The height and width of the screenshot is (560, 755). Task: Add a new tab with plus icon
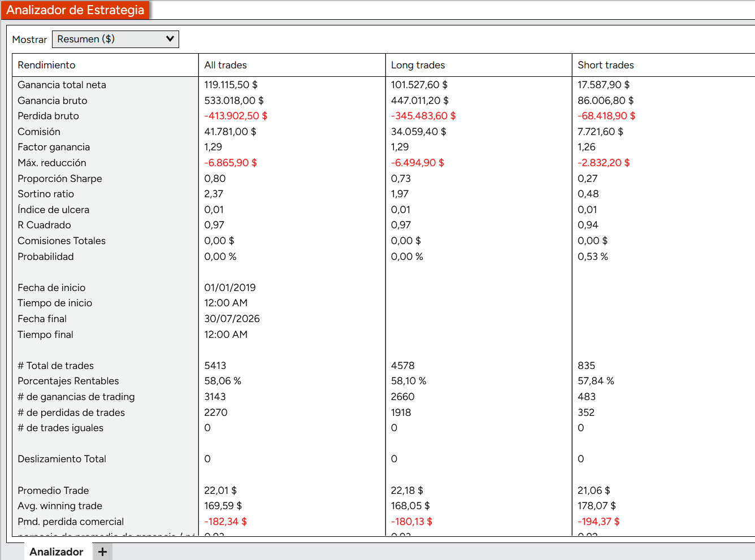point(102,552)
